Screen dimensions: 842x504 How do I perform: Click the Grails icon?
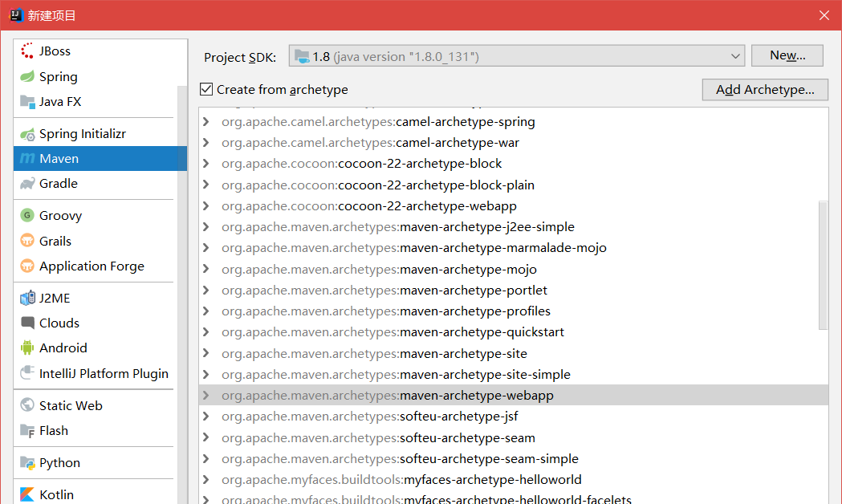click(27, 242)
